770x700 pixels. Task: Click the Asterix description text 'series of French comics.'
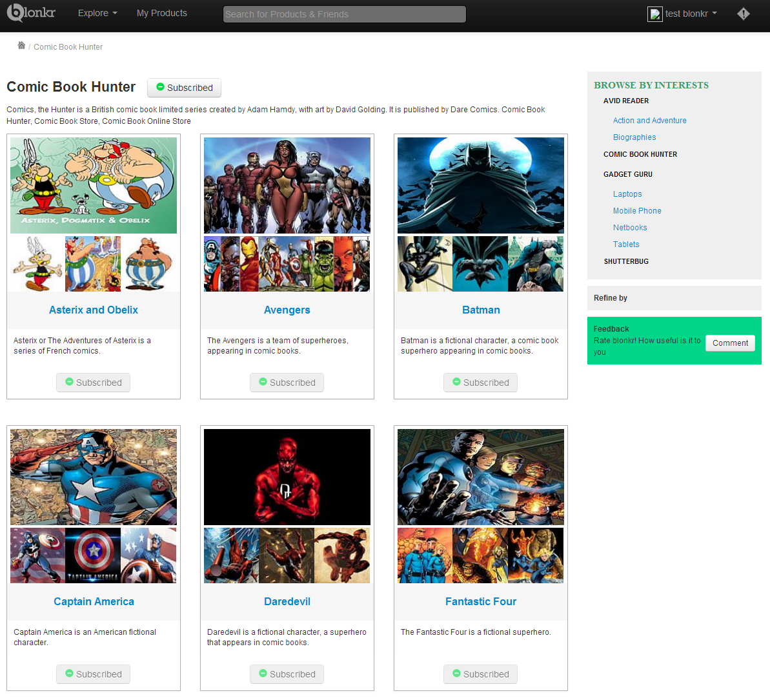tap(57, 351)
